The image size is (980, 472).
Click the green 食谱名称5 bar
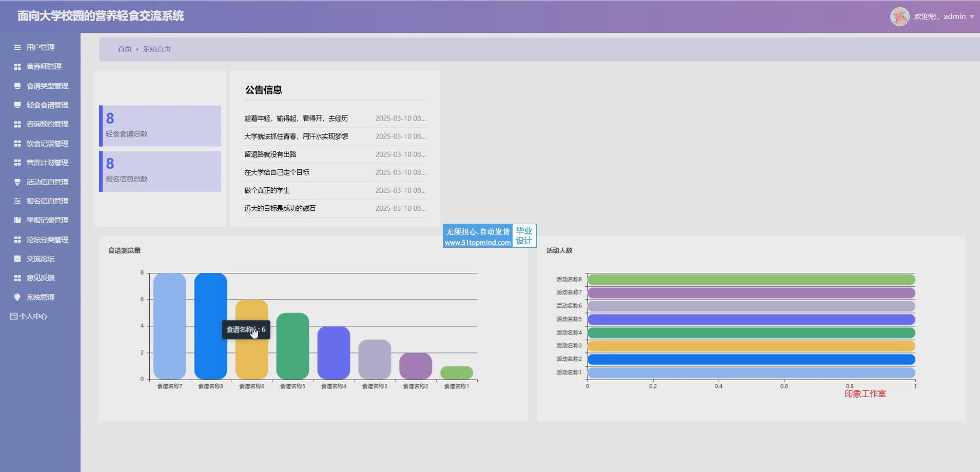pos(292,346)
